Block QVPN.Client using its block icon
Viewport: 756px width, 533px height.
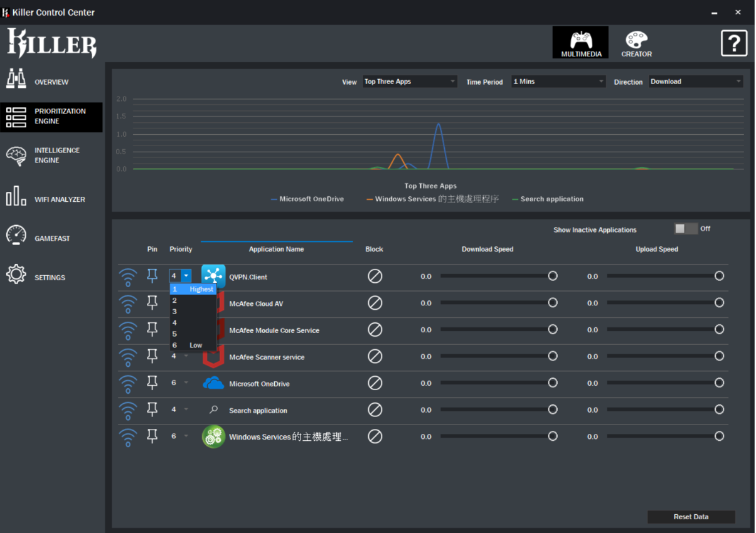375,276
